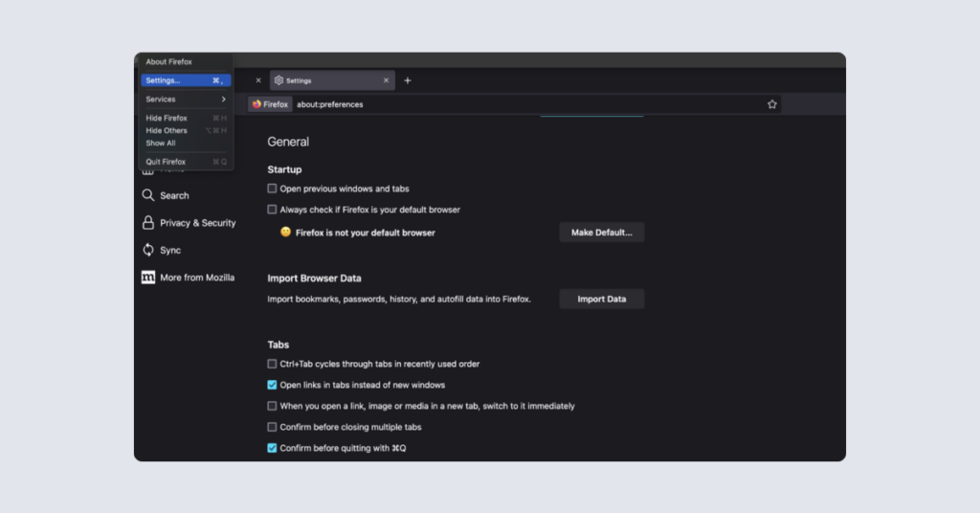This screenshot has width=980, height=513.
Task: Click the gear icon on Settings tab
Action: tap(278, 80)
